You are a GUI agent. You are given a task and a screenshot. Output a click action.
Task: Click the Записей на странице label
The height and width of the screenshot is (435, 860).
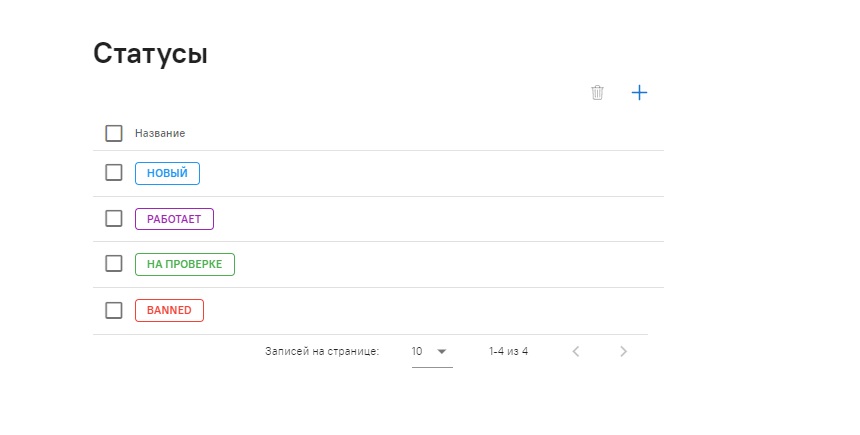point(322,351)
